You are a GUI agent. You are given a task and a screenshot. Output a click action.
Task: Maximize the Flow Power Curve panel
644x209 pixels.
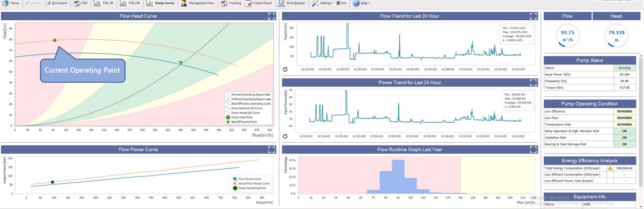272,150
